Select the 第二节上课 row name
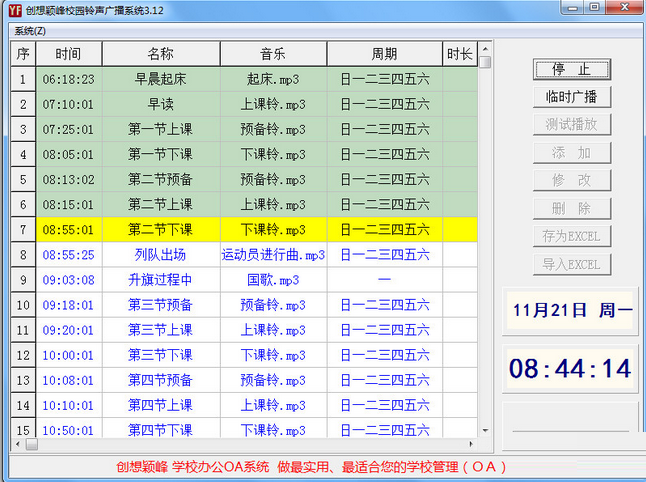 161,205
